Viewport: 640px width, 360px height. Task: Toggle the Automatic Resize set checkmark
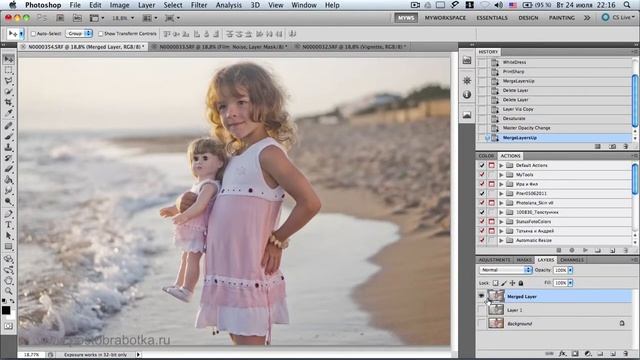(482, 240)
